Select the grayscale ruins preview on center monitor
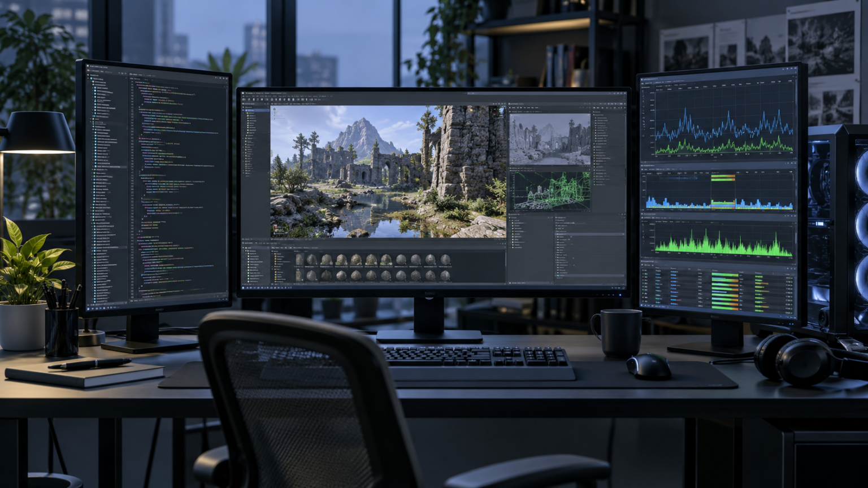This screenshot has height=488, width=868. pos(550,140)
